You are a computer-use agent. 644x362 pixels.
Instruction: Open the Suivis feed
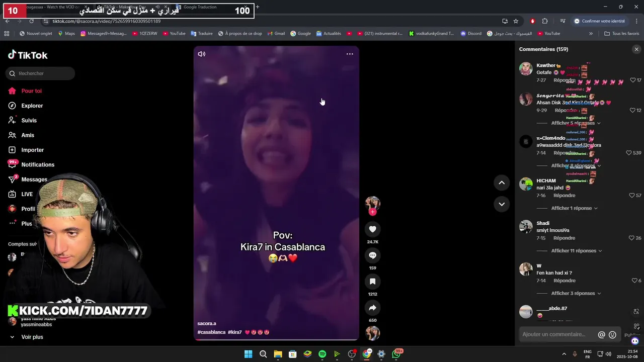[x=29, y=121]
